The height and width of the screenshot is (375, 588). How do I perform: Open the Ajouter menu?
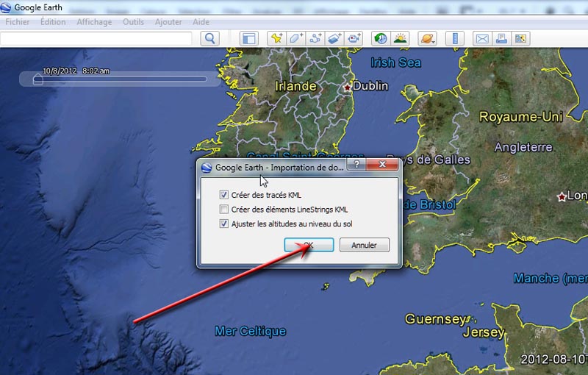168,22
